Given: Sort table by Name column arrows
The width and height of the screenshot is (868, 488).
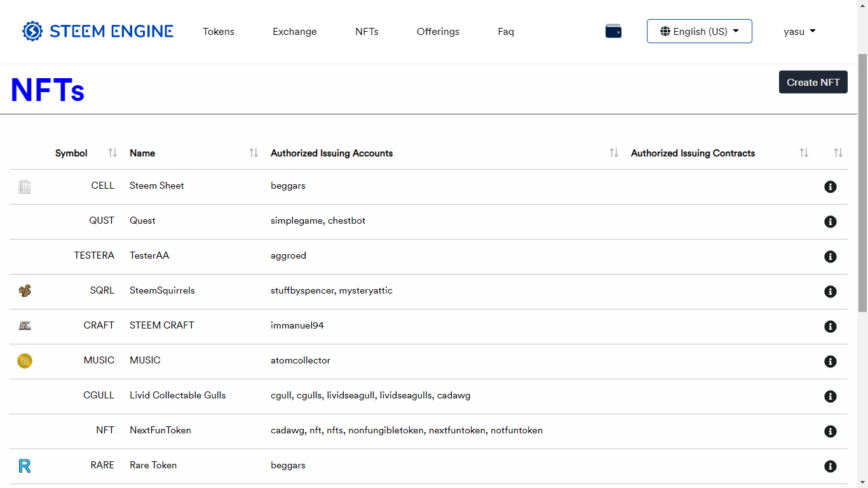Looking at the screenshot, I should tap(254, 152).
